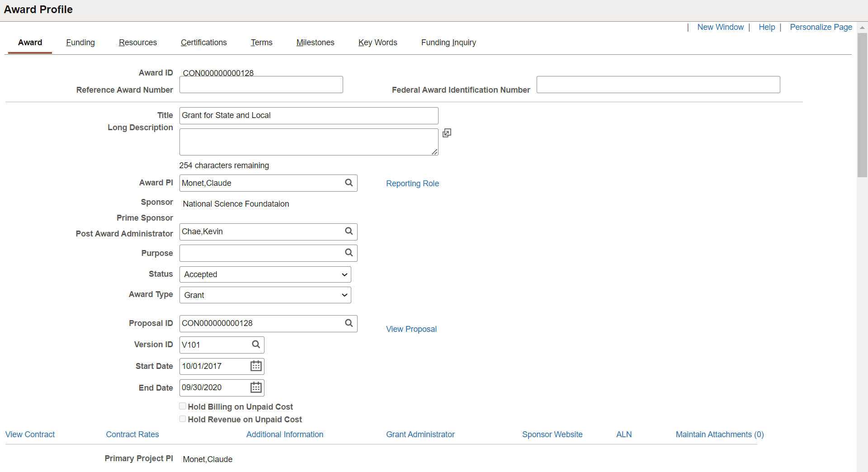
Task: Open the Milestones tab
Action: (316, 42)
